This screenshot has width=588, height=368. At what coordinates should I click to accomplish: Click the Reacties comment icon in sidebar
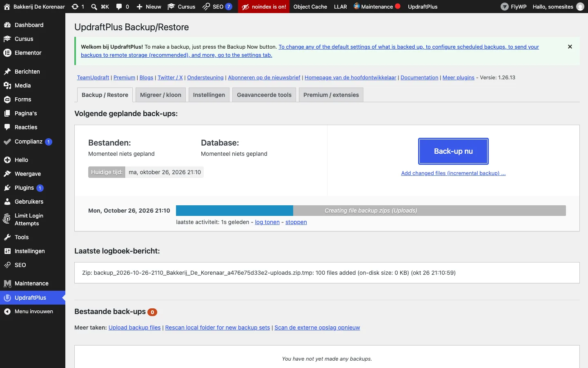coord(7,127)
